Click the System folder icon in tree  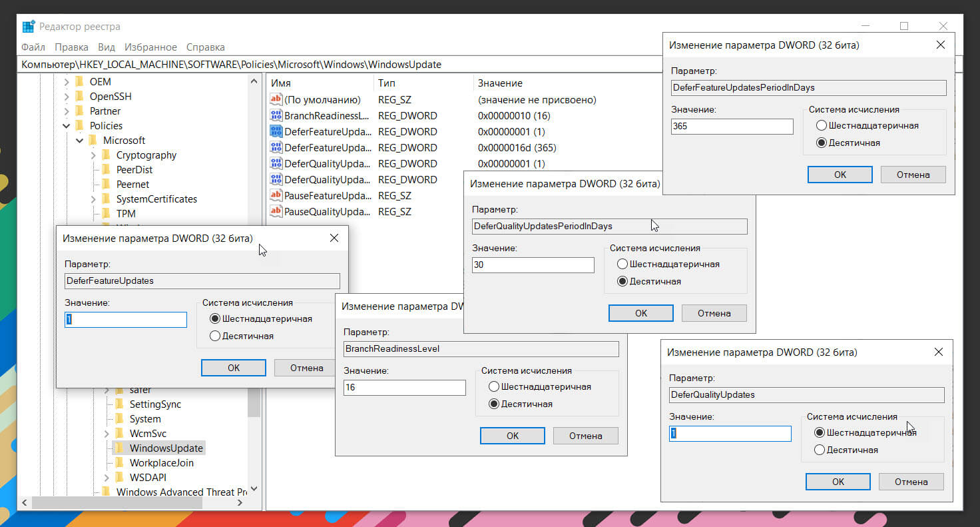click(119, 419)
